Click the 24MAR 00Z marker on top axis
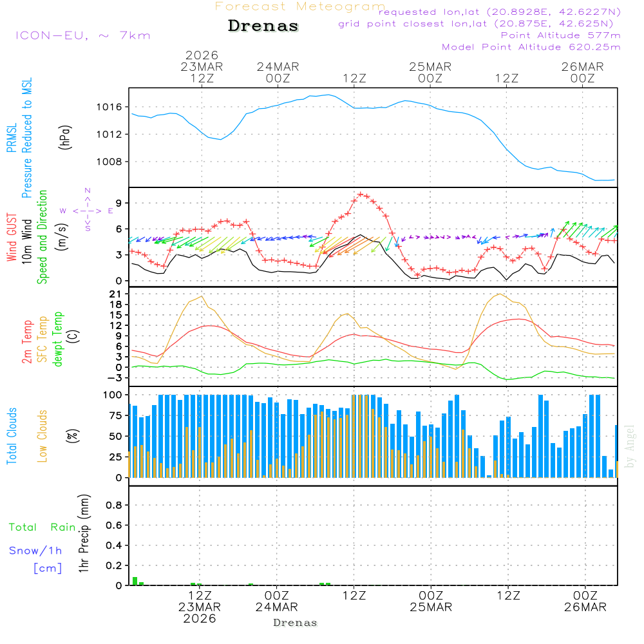The image size is (644, 644). click(278, 72)
